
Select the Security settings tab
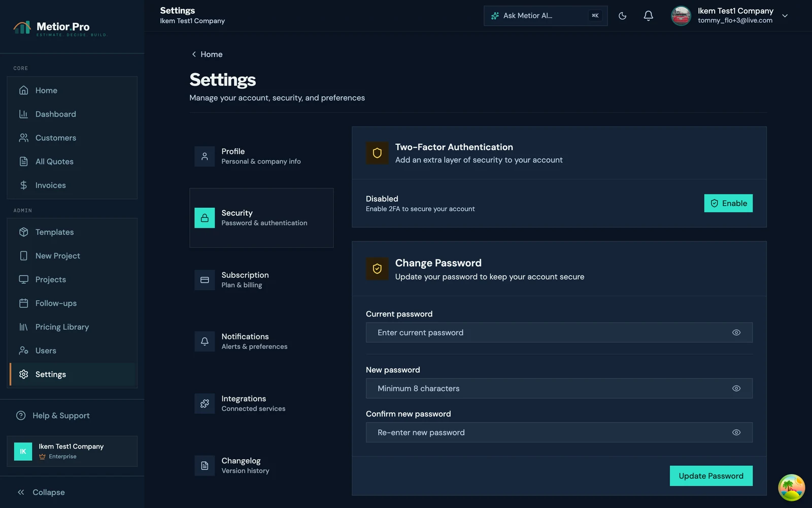[x=261, y=218]
